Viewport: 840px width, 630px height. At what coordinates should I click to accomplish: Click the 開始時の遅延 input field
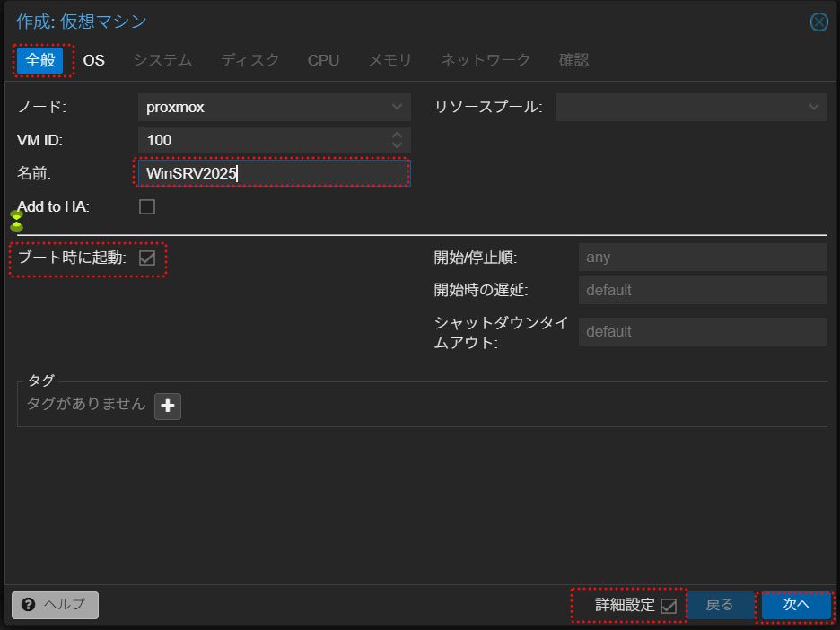pos(702,291)
